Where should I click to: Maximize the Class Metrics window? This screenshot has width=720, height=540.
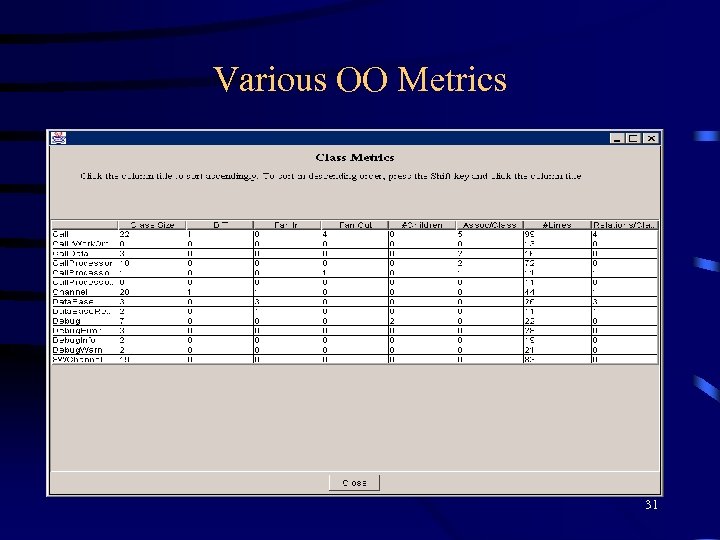click(x=634, y=138)
